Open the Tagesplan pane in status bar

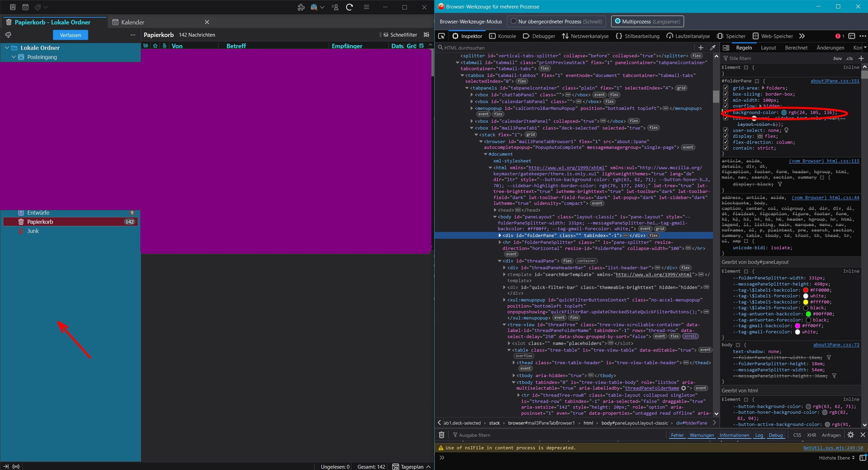(x=411, y=466)
